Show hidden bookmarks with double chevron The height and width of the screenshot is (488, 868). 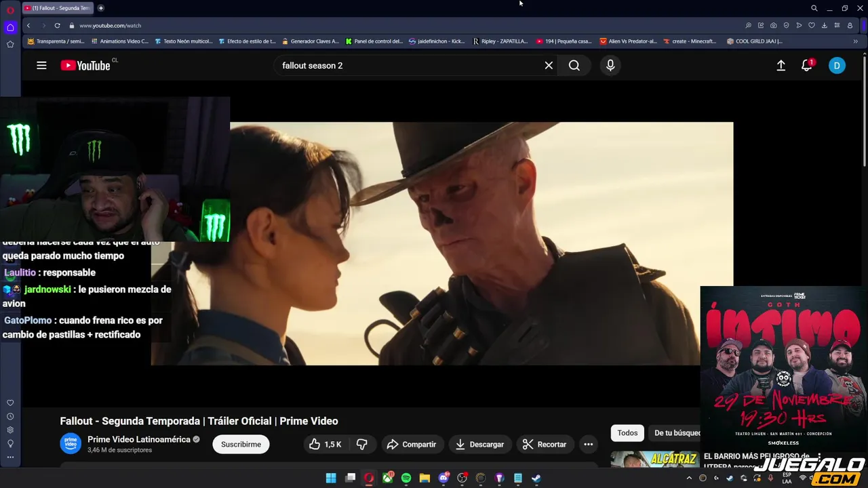click(x=855, y=41)
